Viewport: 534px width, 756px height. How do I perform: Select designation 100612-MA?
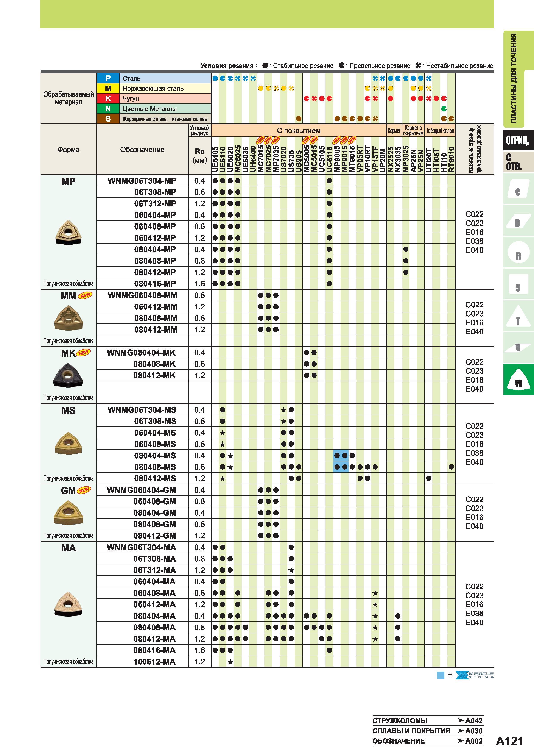[154, 662]
